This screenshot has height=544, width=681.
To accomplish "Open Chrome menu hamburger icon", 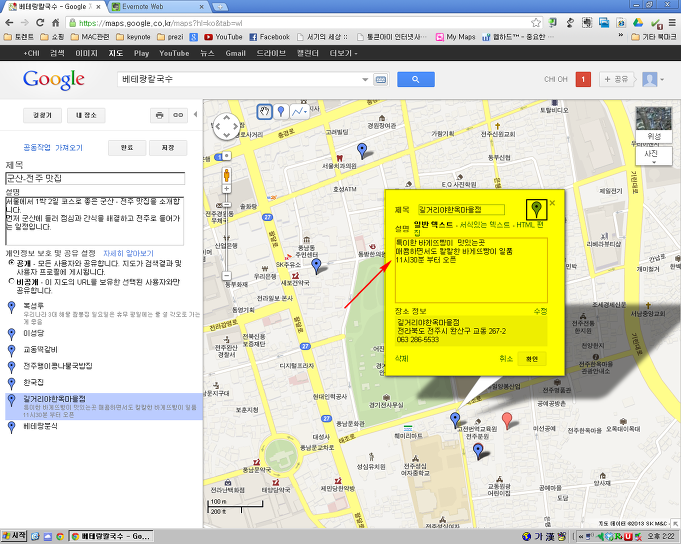I will click(x=672, y=23).
